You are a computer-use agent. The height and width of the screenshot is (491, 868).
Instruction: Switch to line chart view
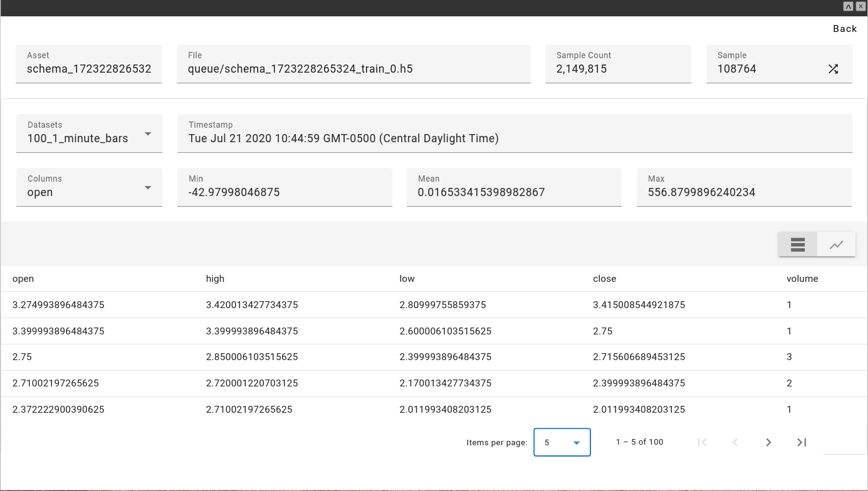tap(836, 245)
